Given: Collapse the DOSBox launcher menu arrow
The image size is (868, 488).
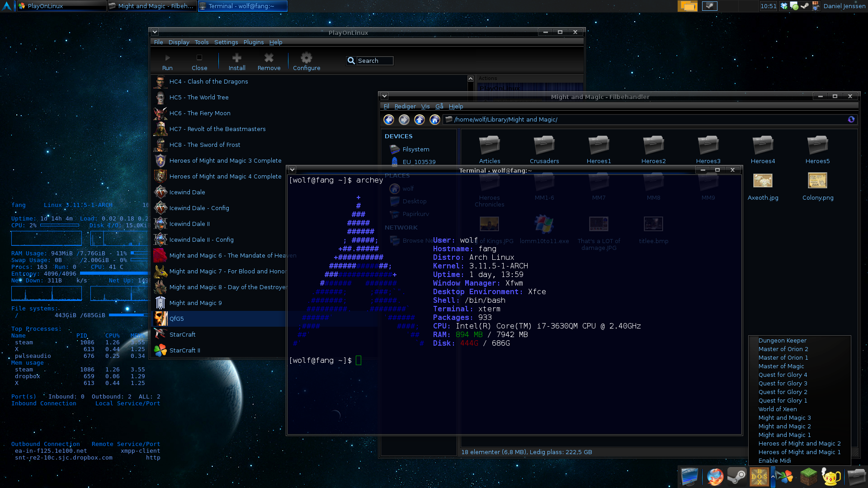Looking at the screenshot, I should click(773, 477).
